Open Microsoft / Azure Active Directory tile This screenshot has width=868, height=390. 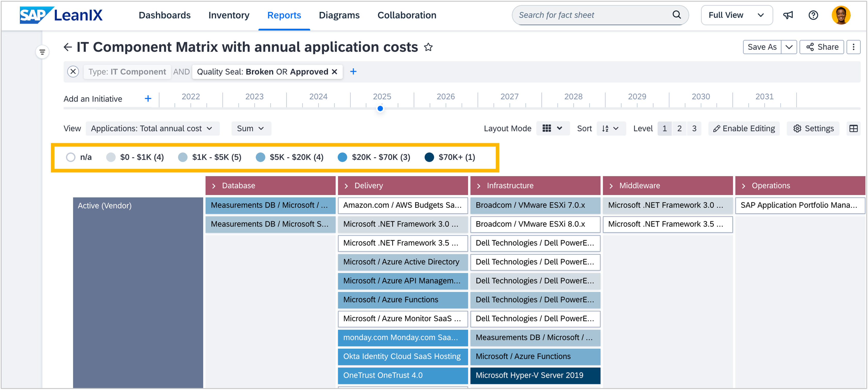403,262
